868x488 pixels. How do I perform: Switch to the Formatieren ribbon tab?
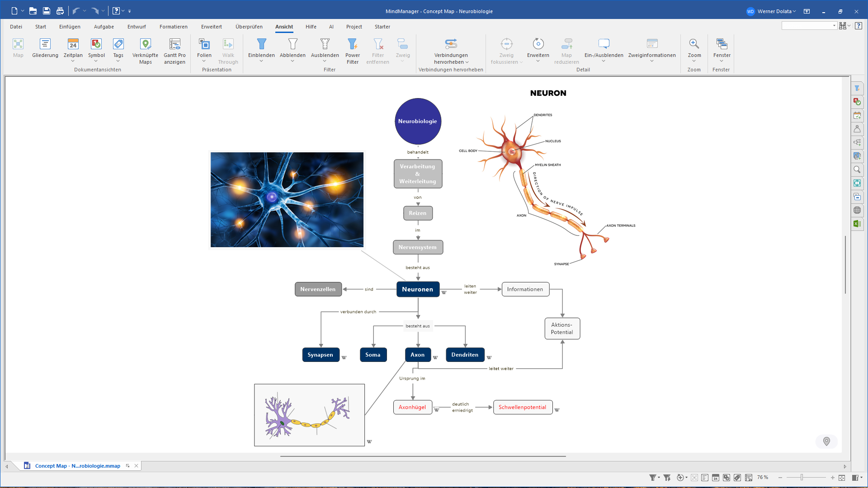[x=173, y=27]
